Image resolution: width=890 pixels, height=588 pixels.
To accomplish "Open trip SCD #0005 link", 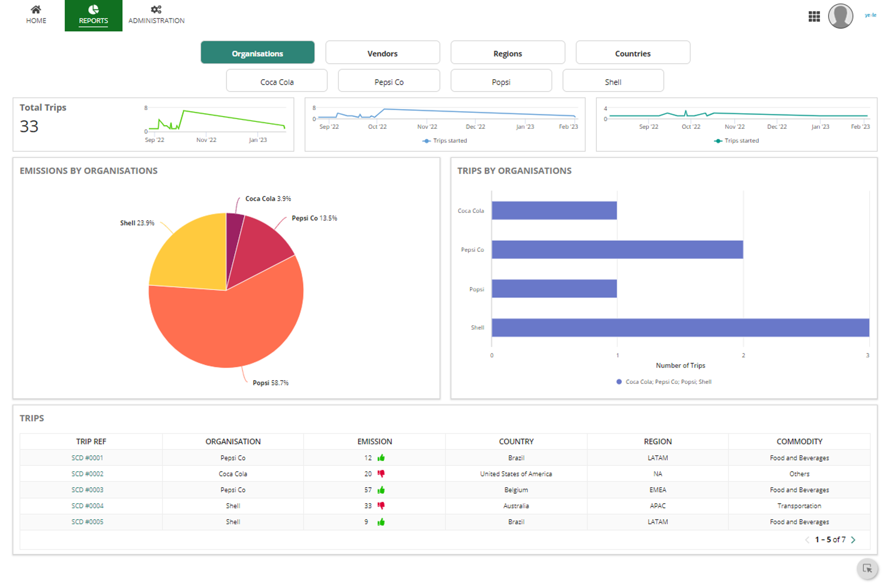I will 87,522.
